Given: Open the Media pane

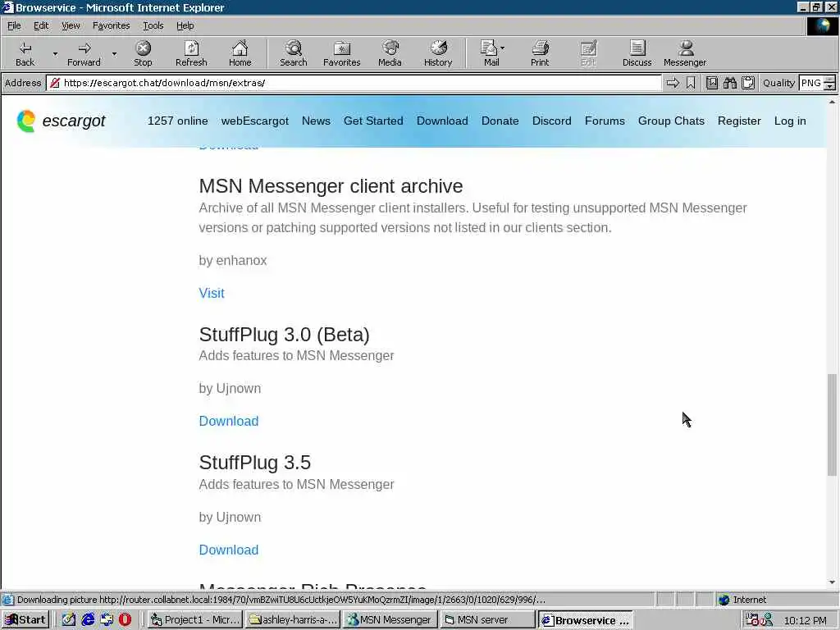Looking at the screenshot, I should tap(390, 53).
